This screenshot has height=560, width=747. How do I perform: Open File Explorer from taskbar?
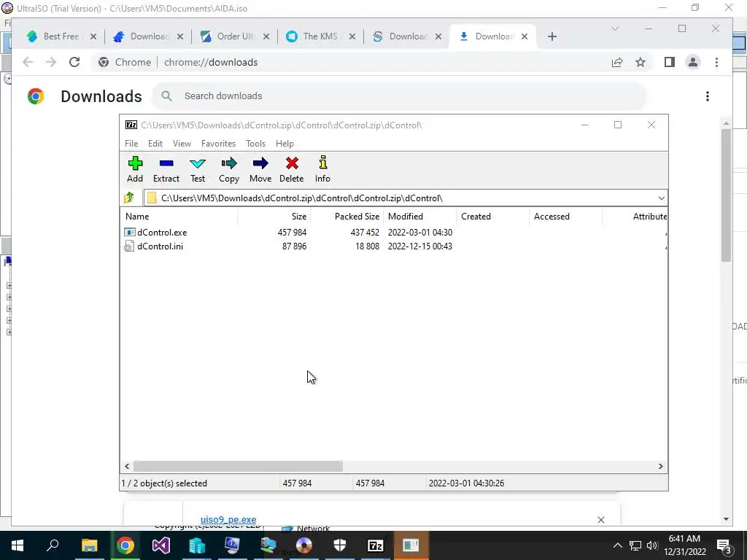89,545
